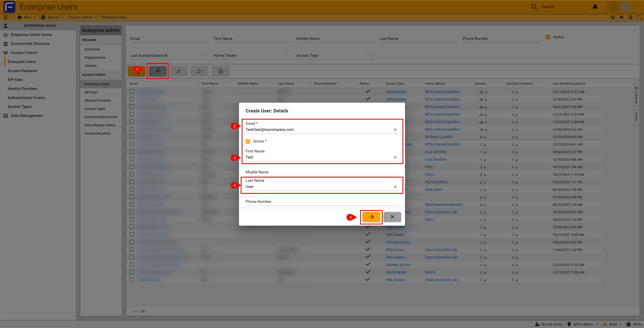Open the Michigan Location tenant link

[439, 137]
